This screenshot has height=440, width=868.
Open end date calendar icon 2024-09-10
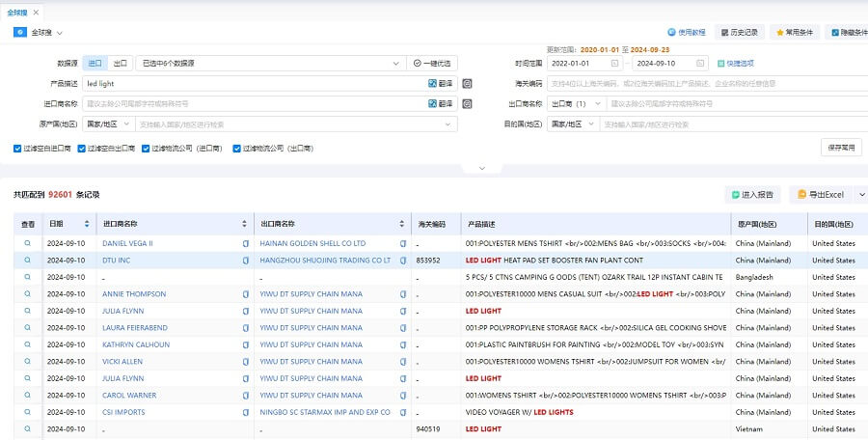[x=700, y=64]
